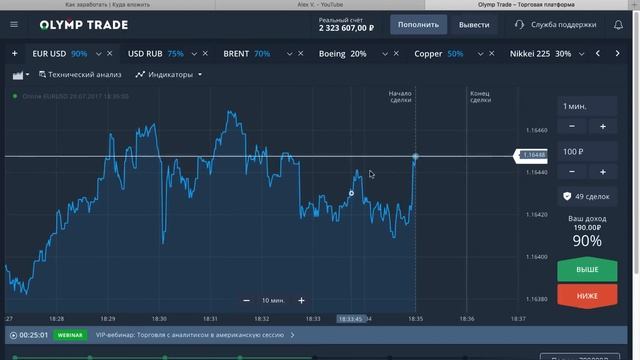Add a new asset tab with plus
The image size is (640, 360).
(x=15, y=53)
